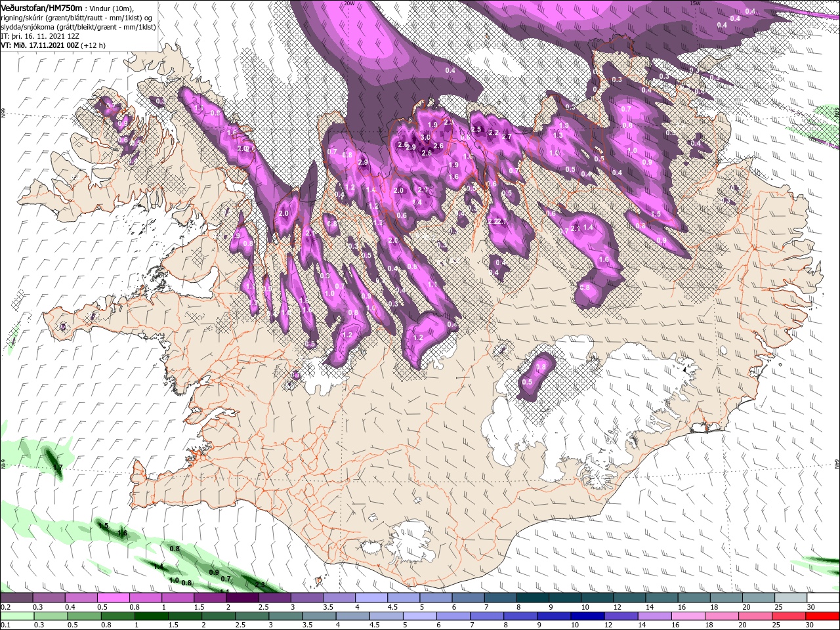840x630 pixels.
Task: Click the '15W' longitude label at the top edge
Action: coord(696,3)
